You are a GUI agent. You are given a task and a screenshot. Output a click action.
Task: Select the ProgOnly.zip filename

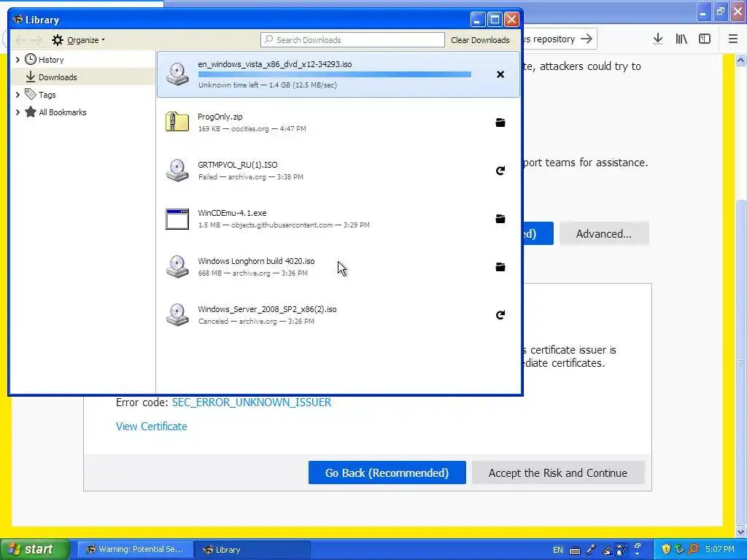coord(220,117)
